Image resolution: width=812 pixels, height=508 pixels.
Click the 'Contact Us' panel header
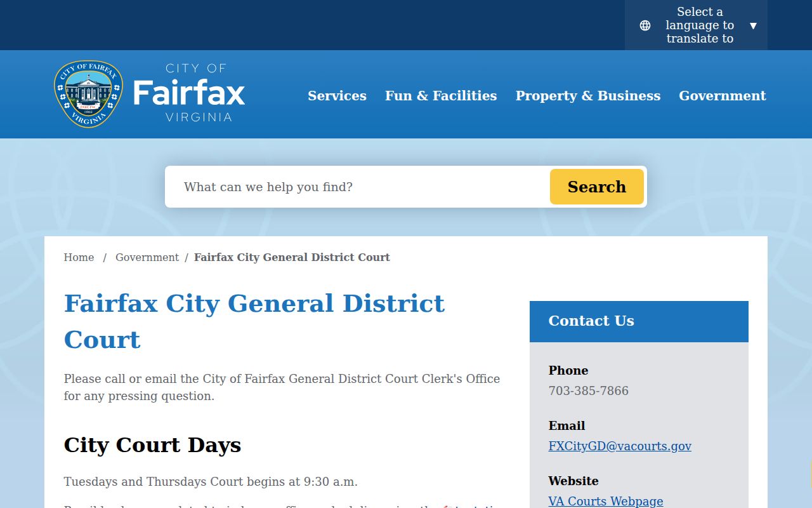click(x=639, y=321)
